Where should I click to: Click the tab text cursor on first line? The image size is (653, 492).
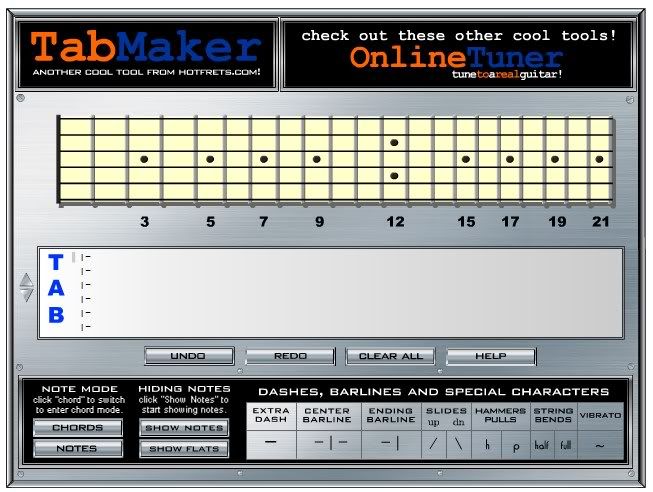(x=74, y=257)
